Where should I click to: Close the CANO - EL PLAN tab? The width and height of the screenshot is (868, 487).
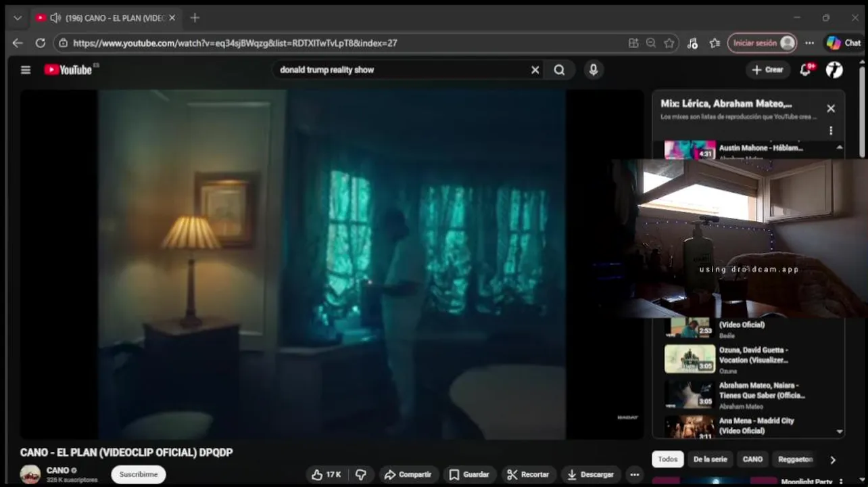click(172, 18)
